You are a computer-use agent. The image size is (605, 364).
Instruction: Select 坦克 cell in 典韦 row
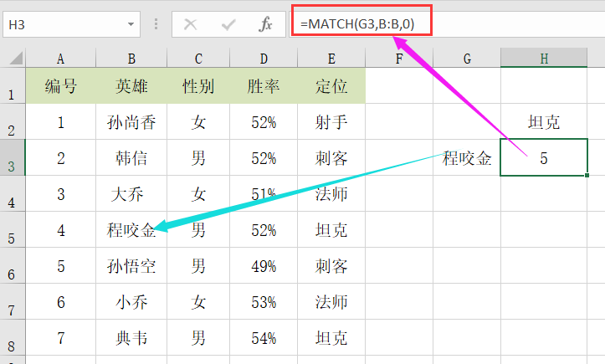click(331, 338)
